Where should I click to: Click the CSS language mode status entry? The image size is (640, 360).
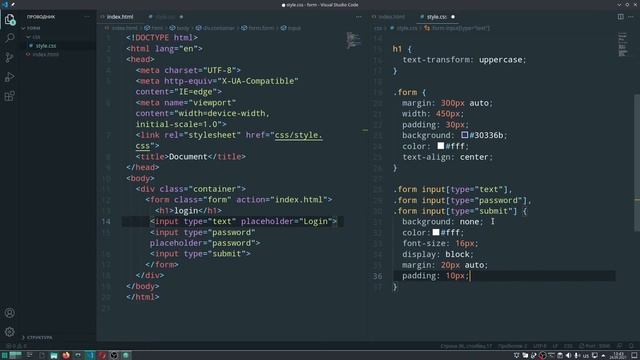coord(568,346)
